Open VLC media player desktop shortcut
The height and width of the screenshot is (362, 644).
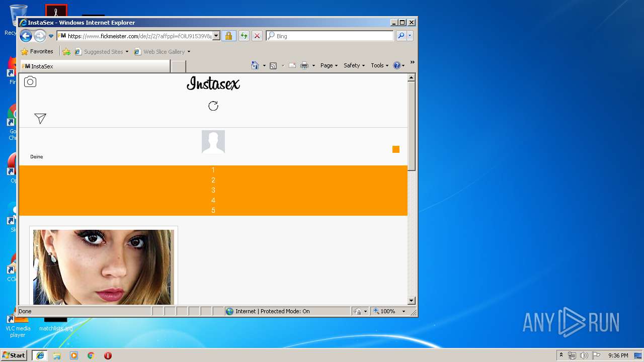(x=18, y=326)
